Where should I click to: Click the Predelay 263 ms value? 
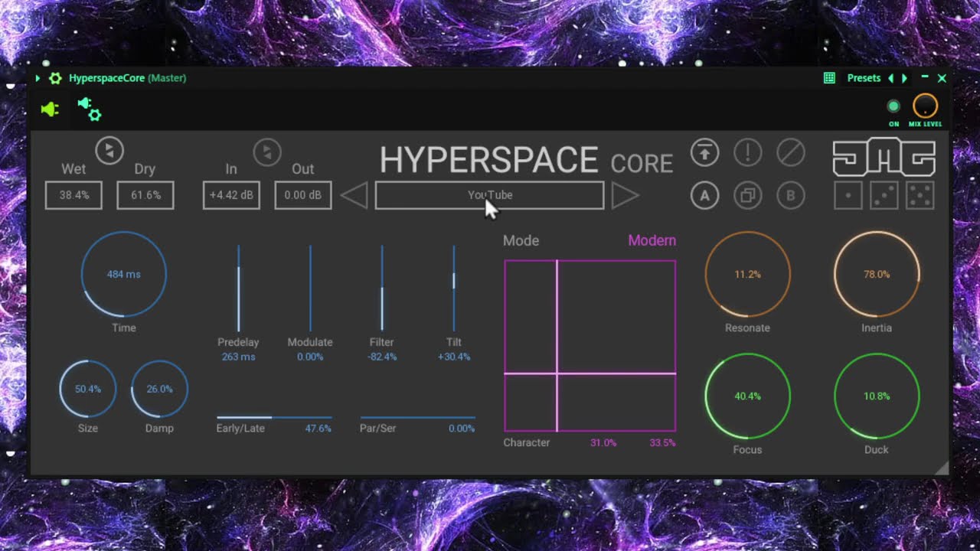point(238,357)
